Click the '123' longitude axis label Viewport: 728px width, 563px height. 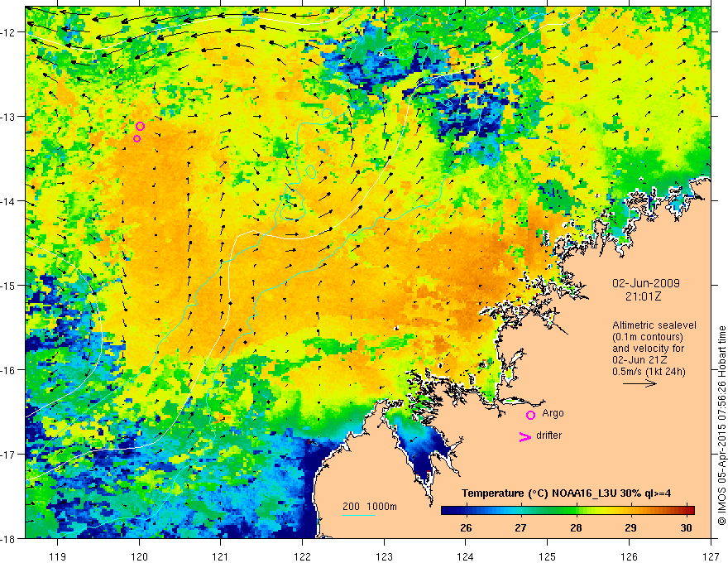point(384,556)
